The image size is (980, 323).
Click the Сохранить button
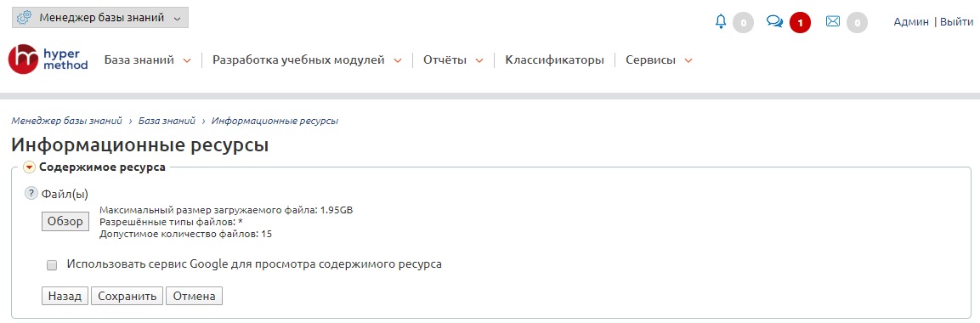click(127, 296)
